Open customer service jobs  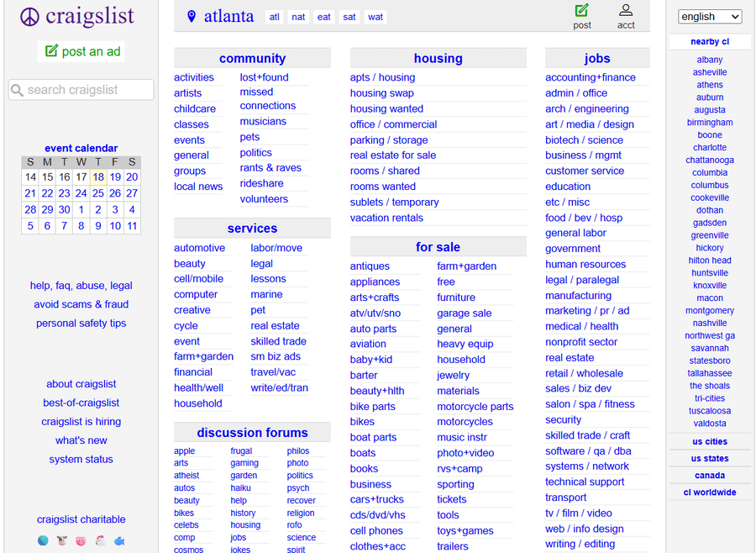coord(585,171)
